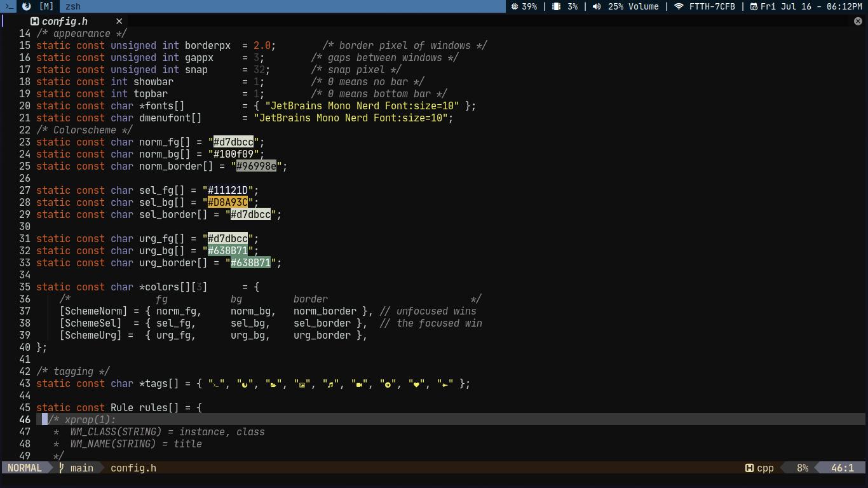Click the #d7dbcc swatch on sel_border line
This screenshot has width=868, height=488.
tap(250, 214)
